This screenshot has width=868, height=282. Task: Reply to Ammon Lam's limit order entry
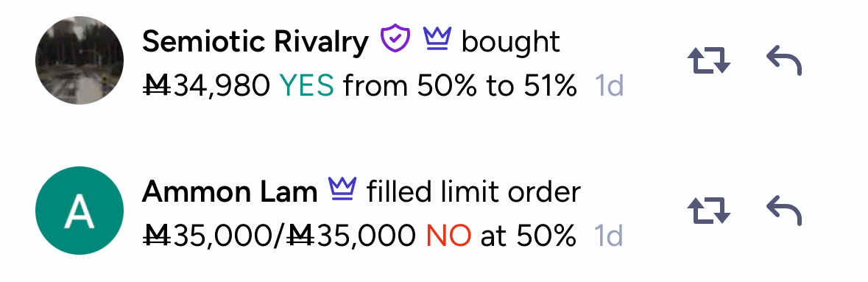pyautogui.click(x=784, y=211)
